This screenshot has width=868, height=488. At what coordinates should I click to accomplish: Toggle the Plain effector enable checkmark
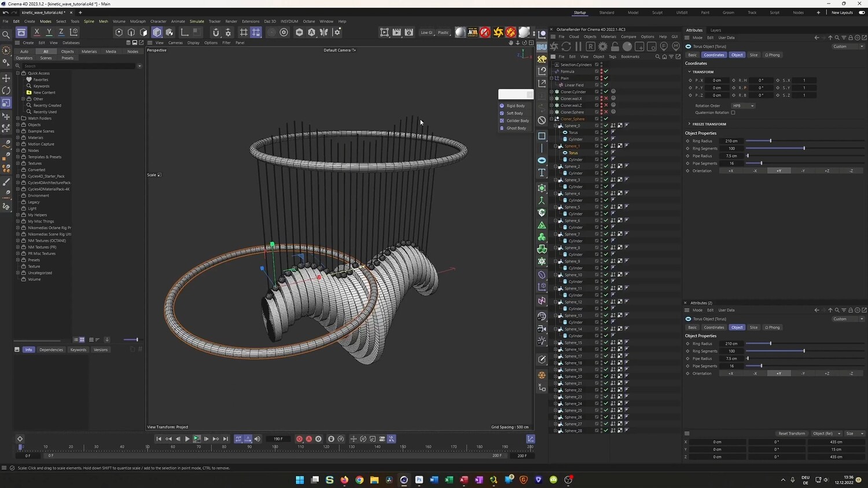606,78
